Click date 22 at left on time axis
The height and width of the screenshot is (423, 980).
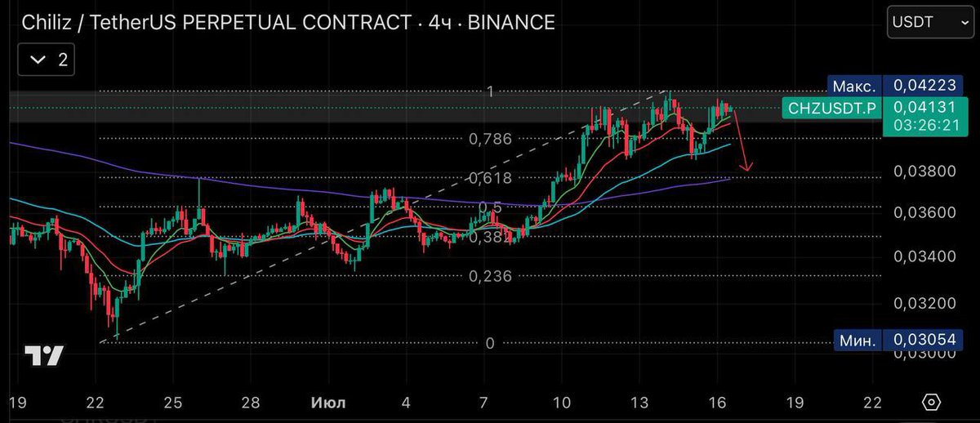point(96,403)
